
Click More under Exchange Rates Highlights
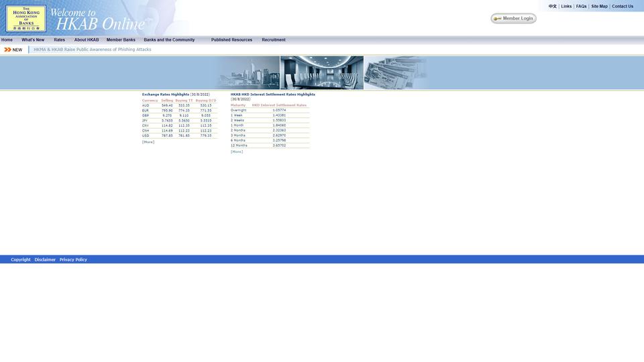coord(148,142)
